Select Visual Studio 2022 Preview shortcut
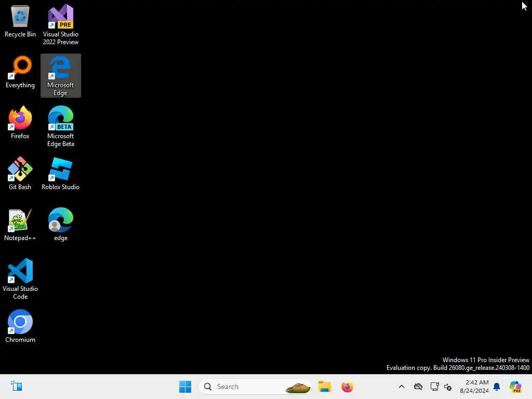 (x=61, y=24)
